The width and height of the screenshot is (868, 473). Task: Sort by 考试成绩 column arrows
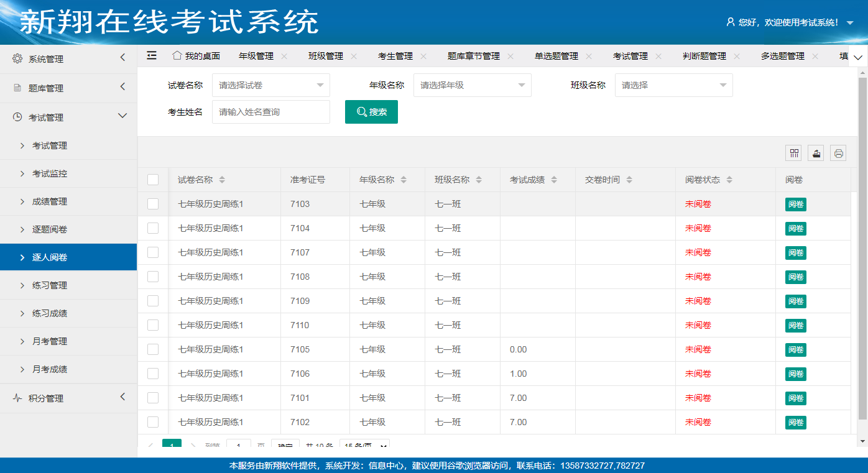[554, 180]
